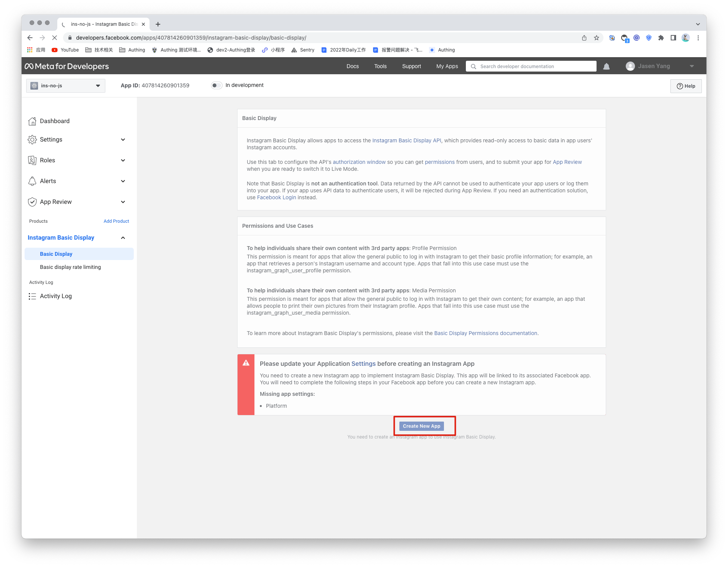Click the share page icon in address bar
The height and width of the screenshot is (567, 728).
[x=584, y=38]
